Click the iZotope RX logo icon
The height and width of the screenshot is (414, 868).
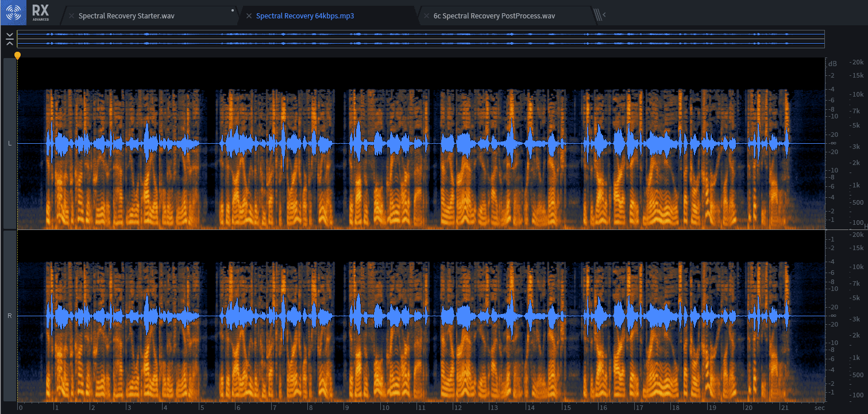(x=13, y=12)
